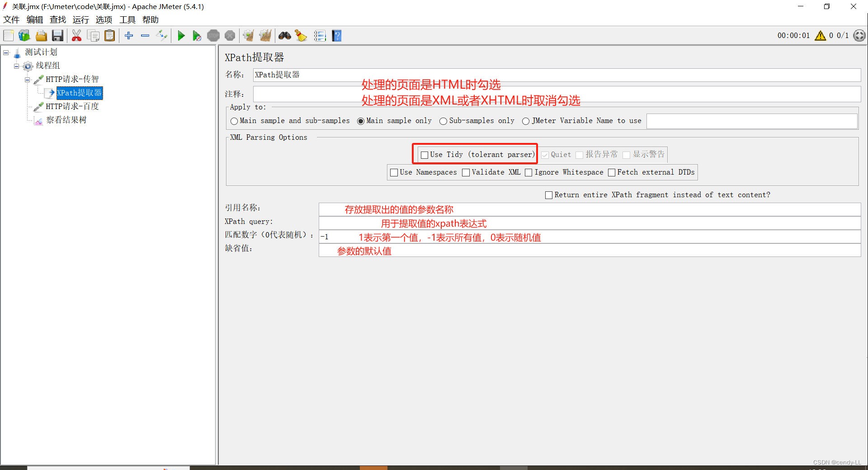Select HTTP请求-传智 sampler in tree
Screen dimensions: 868x470
[x=72, y=79]
